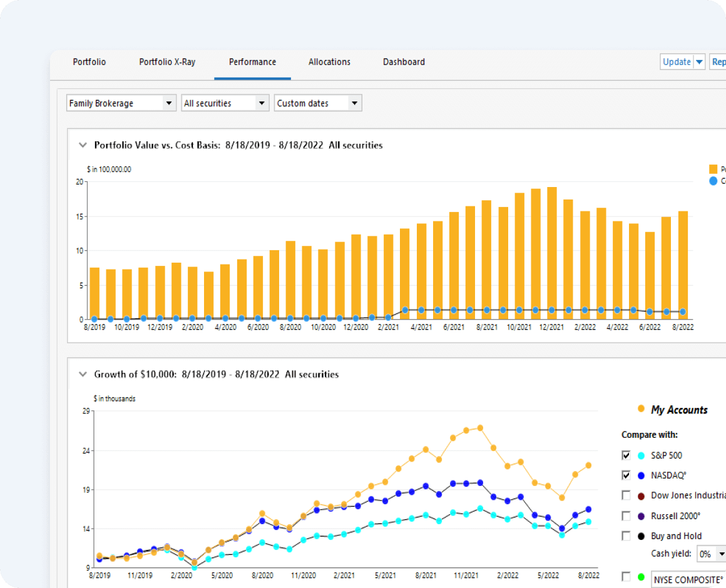Disable the NASDAQ comparison

(626, 475)
